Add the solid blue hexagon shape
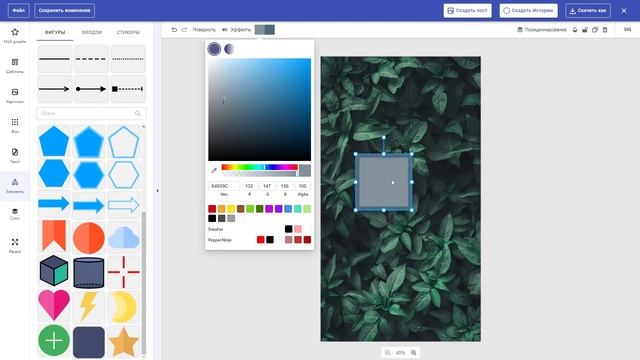This screenshot has width=640, height=360. pyautogui.click(x=54, y=174)
